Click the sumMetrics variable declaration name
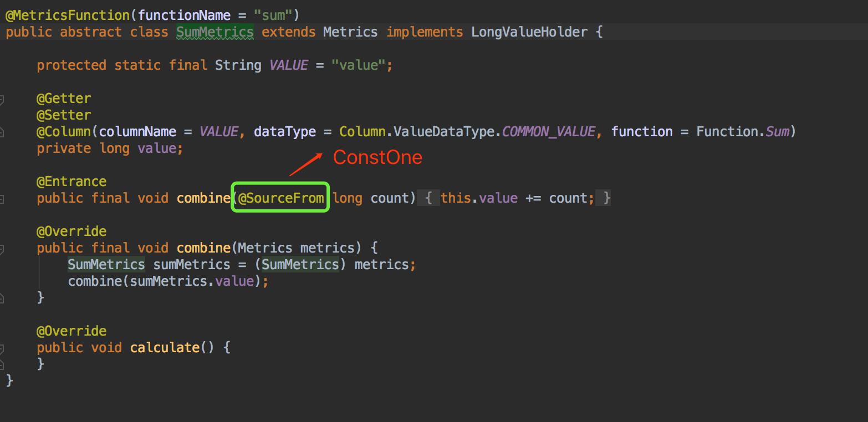Image resolution: width=868 pixels, height=422 pixels. [192, 264]
